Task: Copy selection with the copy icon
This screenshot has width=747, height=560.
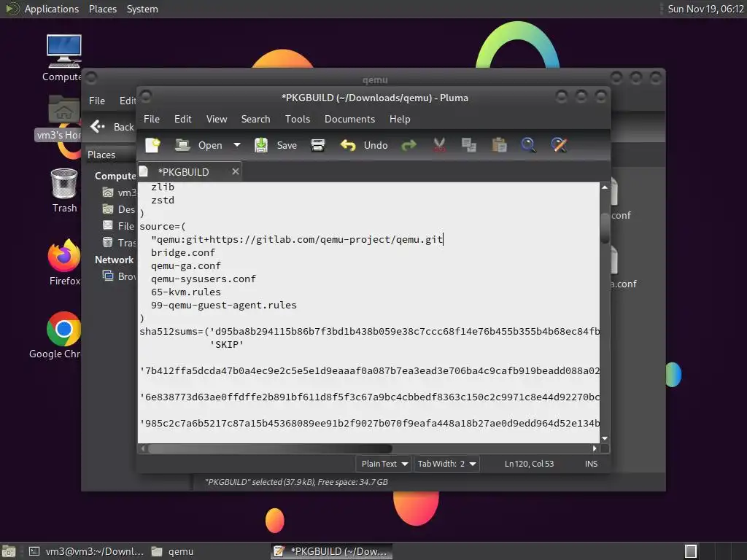Action: [x=469, y=145]
